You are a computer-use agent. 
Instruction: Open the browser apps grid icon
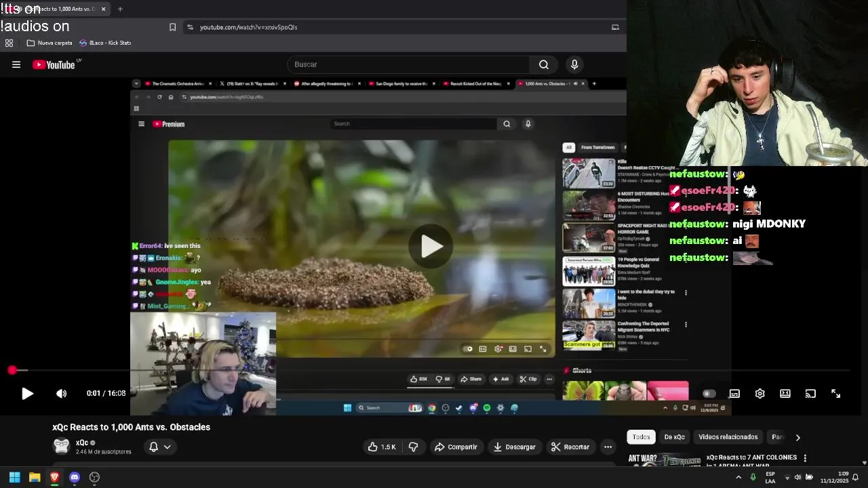(x=9, y=43)
